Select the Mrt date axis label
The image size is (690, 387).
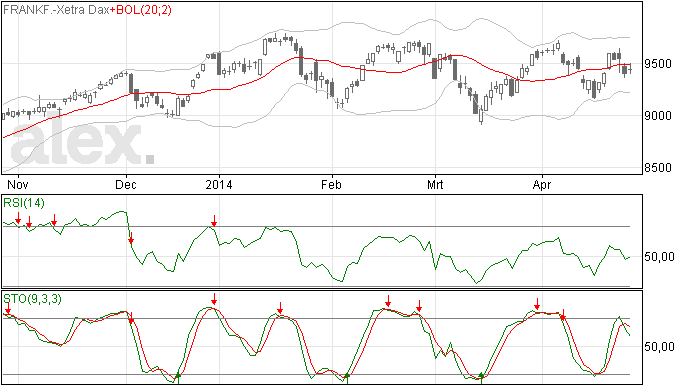(435, 184)
